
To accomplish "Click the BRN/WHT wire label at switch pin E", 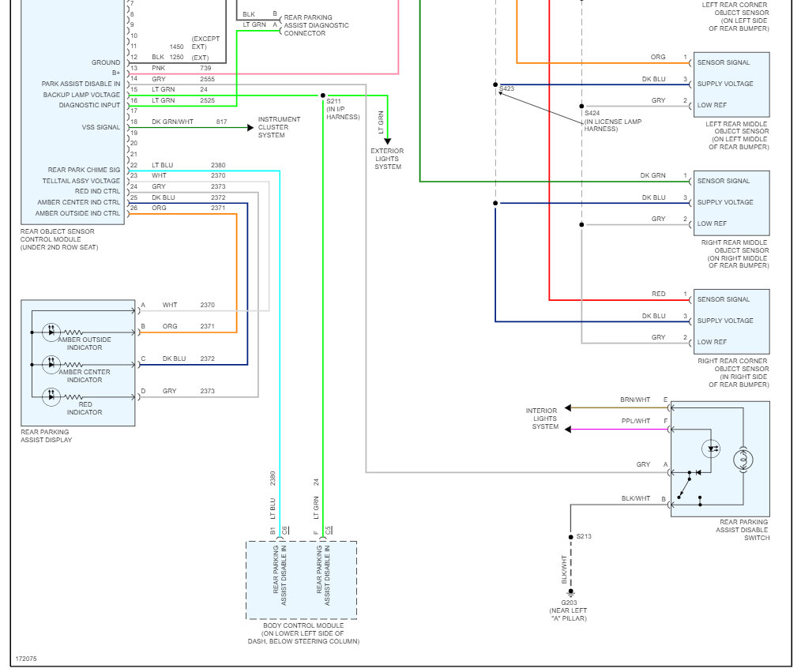I will point(635,400).
